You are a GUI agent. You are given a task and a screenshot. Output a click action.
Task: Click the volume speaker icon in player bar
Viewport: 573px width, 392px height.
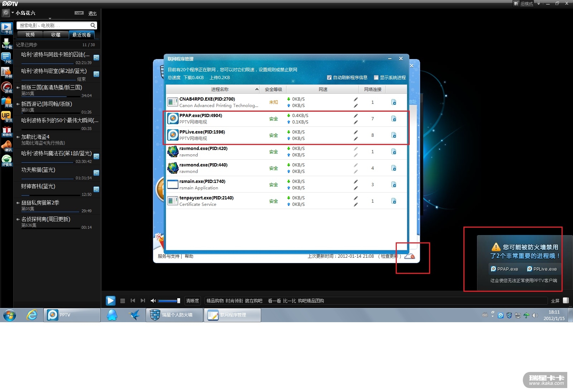(x=153, y=301)
